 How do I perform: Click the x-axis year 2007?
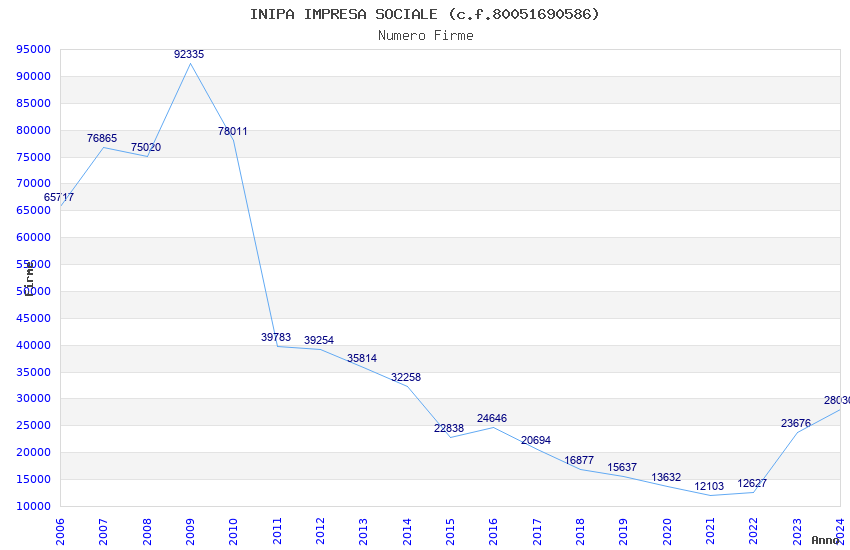(104, 531)
